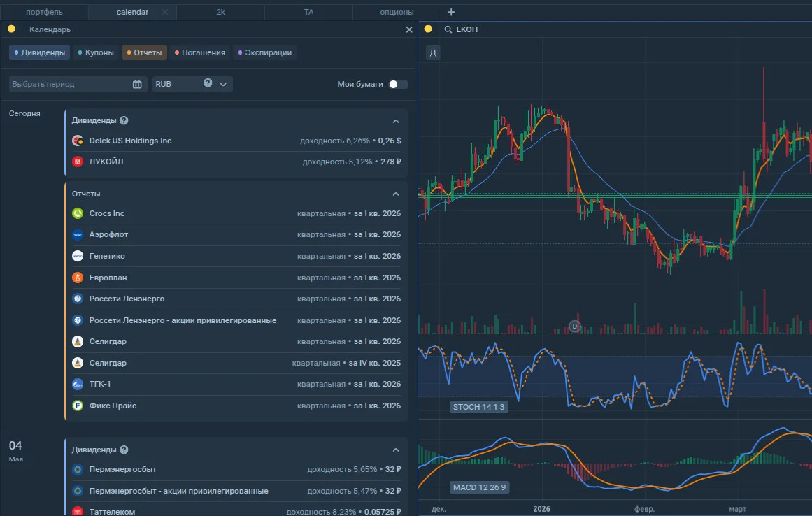
Task: Click the ТГК-1 blue logo icon
Action: [78, 384]
